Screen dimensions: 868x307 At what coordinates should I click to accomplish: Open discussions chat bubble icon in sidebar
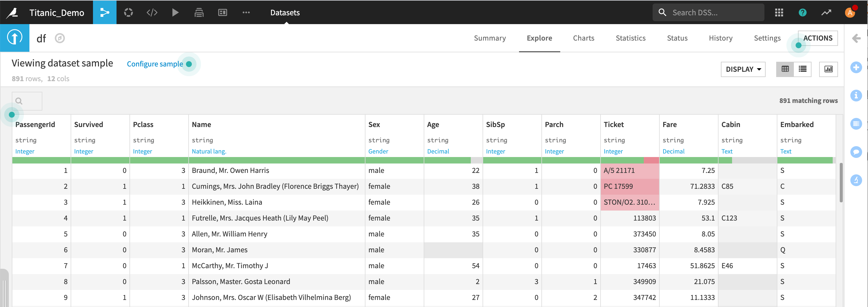(x=856, y=152)
